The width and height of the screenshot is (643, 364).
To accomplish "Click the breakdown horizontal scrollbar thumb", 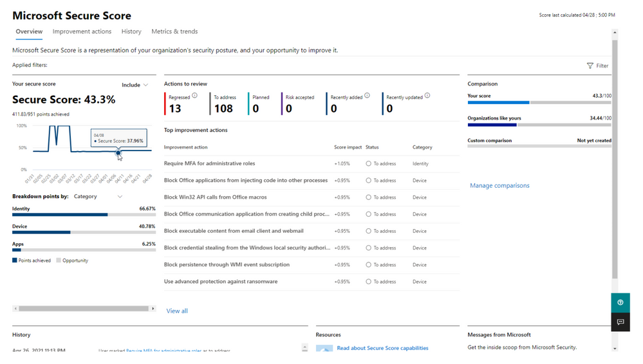I will click(84, 309).
